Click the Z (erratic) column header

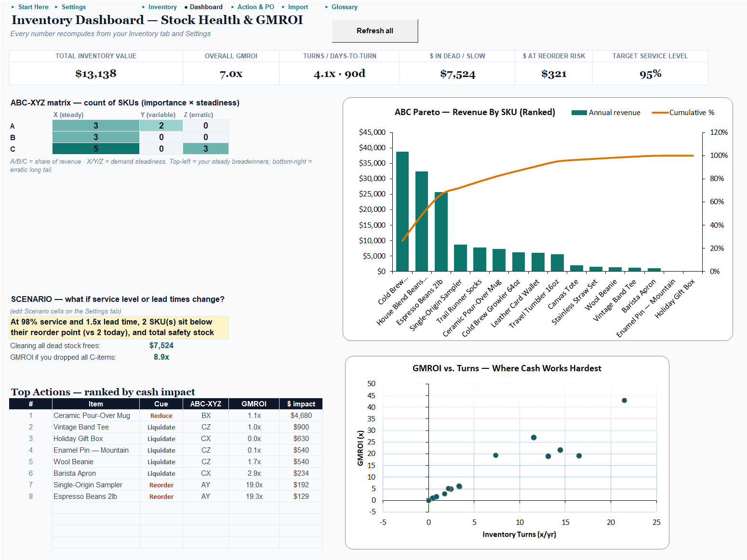(199, 115)
